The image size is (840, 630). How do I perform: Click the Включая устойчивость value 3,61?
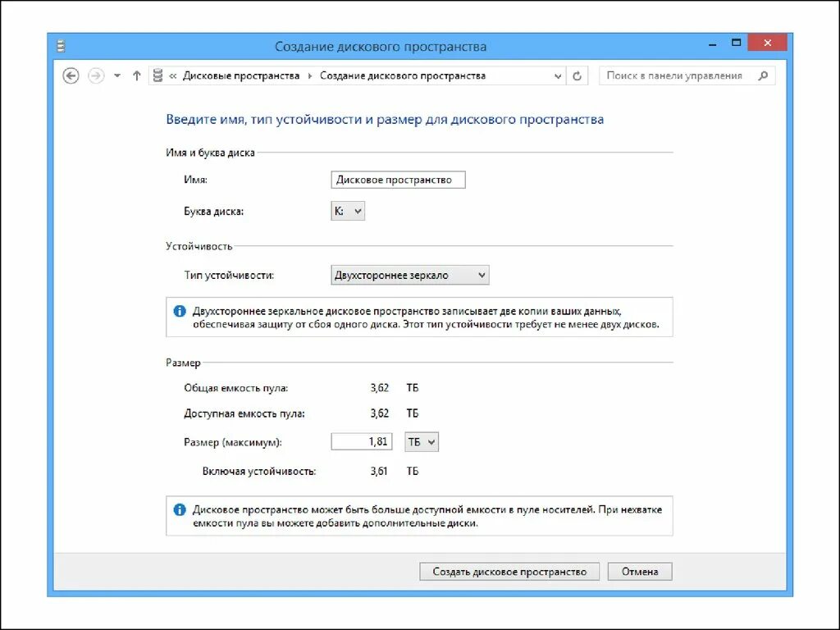point(379,472)
